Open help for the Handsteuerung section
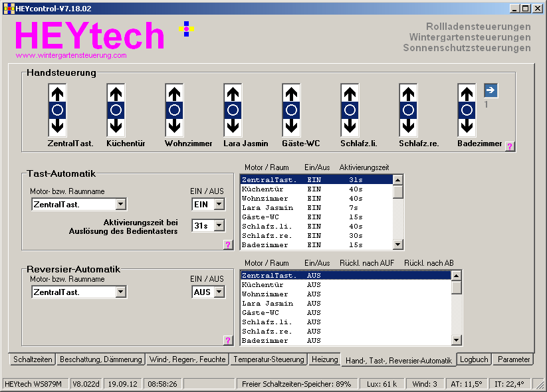This screenshot has width=547, height=392. point(510,146)
